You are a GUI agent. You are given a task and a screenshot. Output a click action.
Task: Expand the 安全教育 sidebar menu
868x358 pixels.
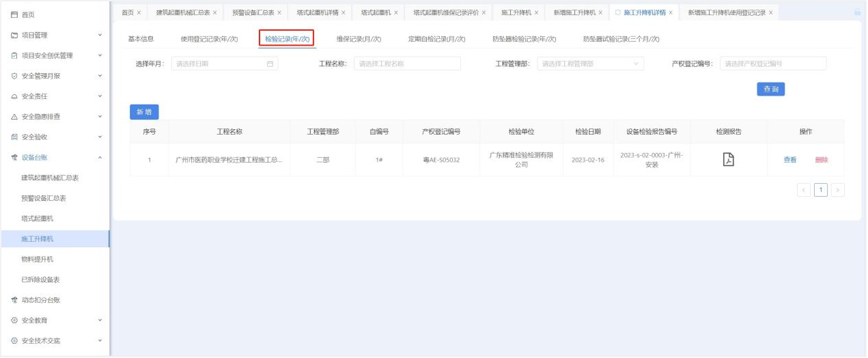[100, 320]
